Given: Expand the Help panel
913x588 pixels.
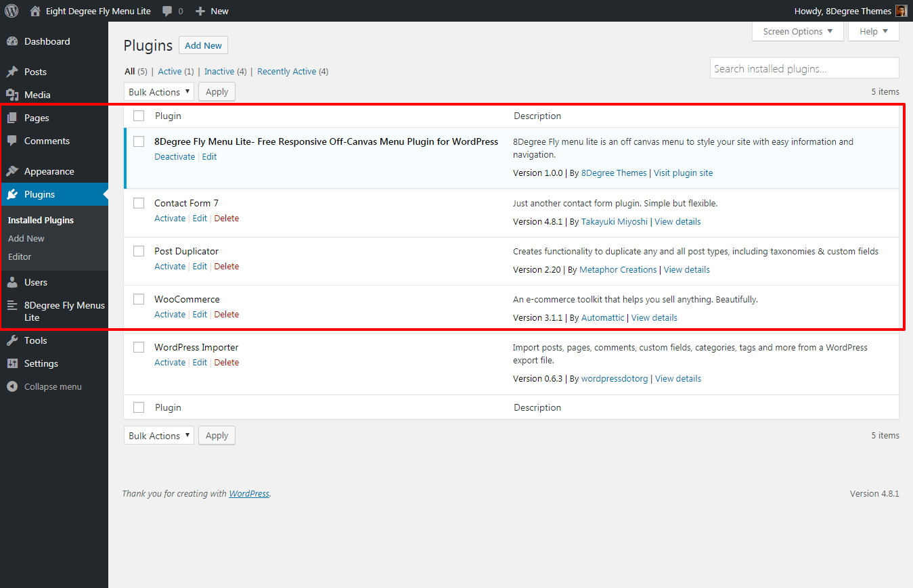Looking at the screenshot, I should (x=874, y=31).
